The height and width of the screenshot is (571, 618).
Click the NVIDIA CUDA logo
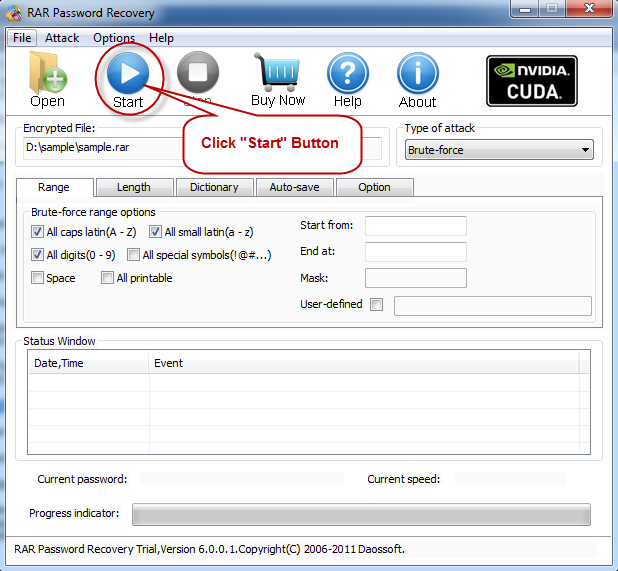coord(532,81)
